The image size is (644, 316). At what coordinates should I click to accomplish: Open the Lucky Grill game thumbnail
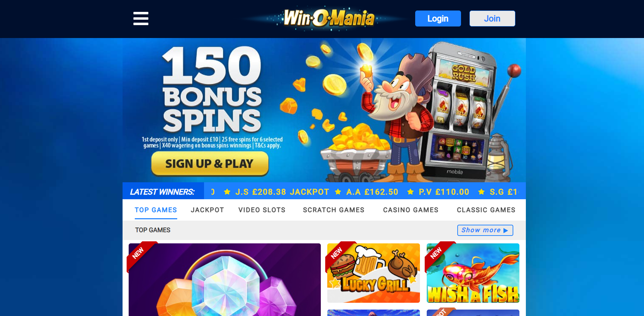point(373,273)
